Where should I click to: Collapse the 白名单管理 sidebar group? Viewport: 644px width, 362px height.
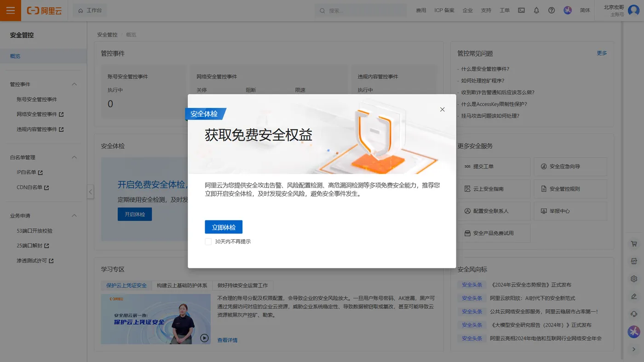pyautogui.click(x=75, y=157)
